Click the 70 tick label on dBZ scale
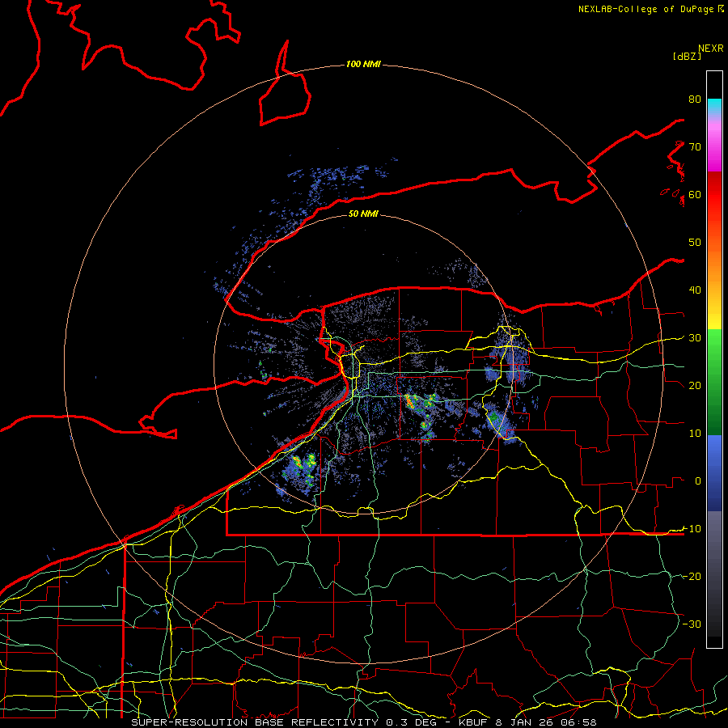This screenshot has height=728, width=728. click(x=695, y=146)
